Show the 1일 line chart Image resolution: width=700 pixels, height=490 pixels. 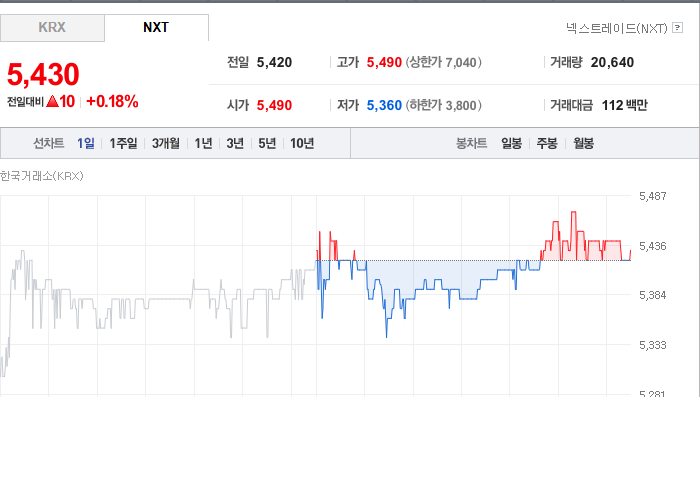86,143
